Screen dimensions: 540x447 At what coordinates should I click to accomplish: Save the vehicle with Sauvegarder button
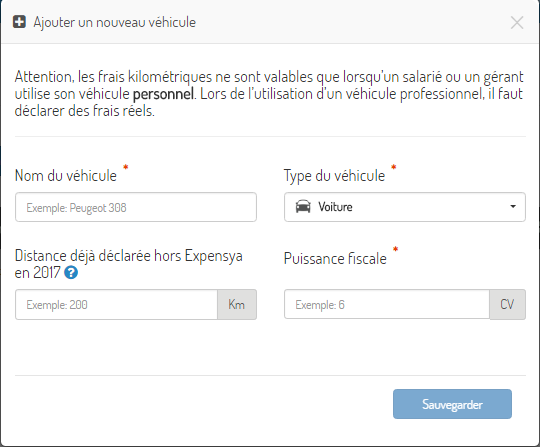(x=452, y=404)
